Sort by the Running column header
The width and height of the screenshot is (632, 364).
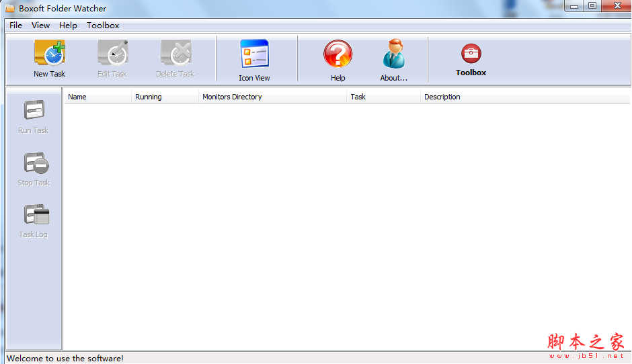165,97
